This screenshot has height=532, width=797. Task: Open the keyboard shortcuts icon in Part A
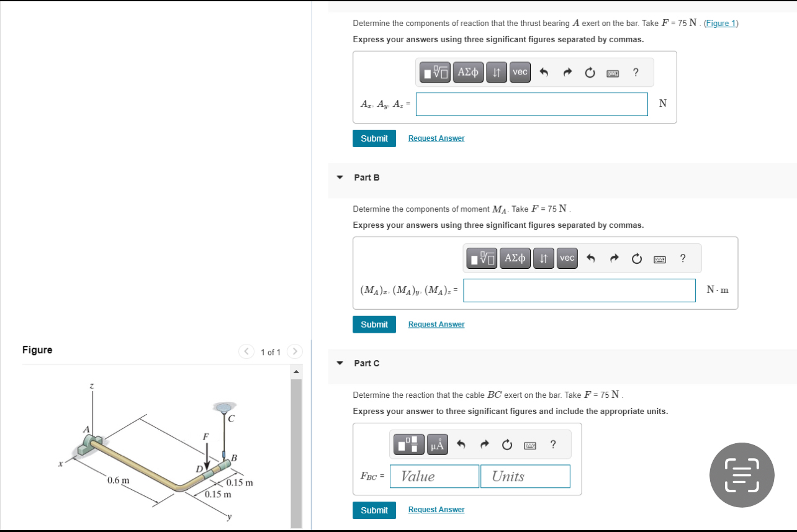click(x=612, y=73)
